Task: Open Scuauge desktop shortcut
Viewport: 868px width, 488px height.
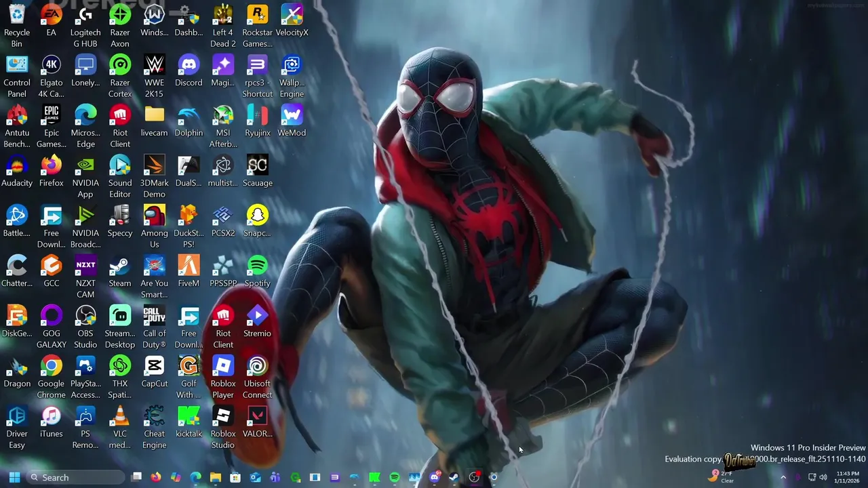Action: point(258,171)
